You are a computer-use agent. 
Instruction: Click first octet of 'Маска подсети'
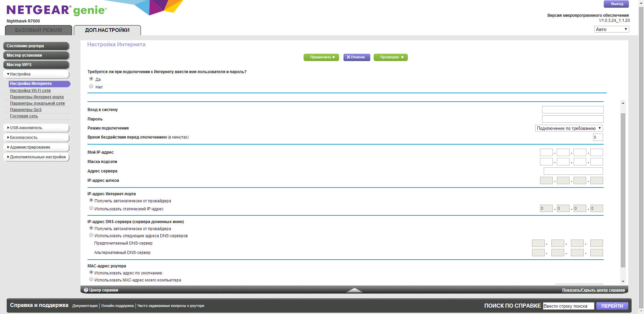pos(546,162)
